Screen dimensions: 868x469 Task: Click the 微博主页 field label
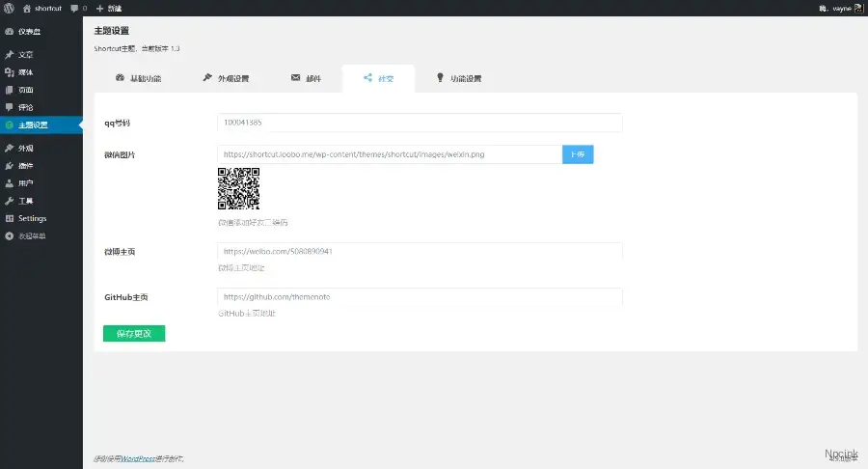point(120,252)
